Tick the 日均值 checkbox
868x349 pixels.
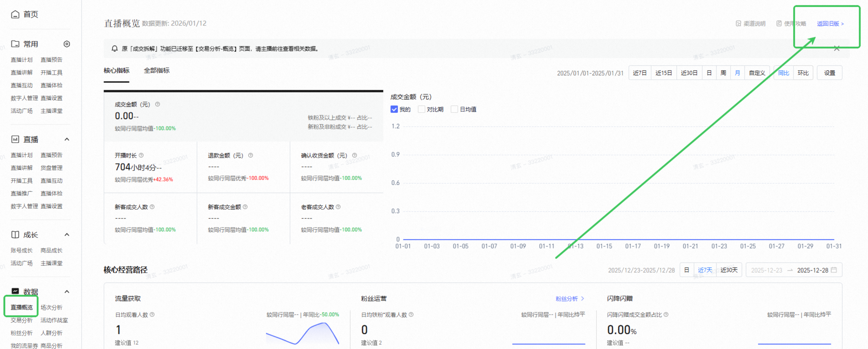[x=454, y=109]
